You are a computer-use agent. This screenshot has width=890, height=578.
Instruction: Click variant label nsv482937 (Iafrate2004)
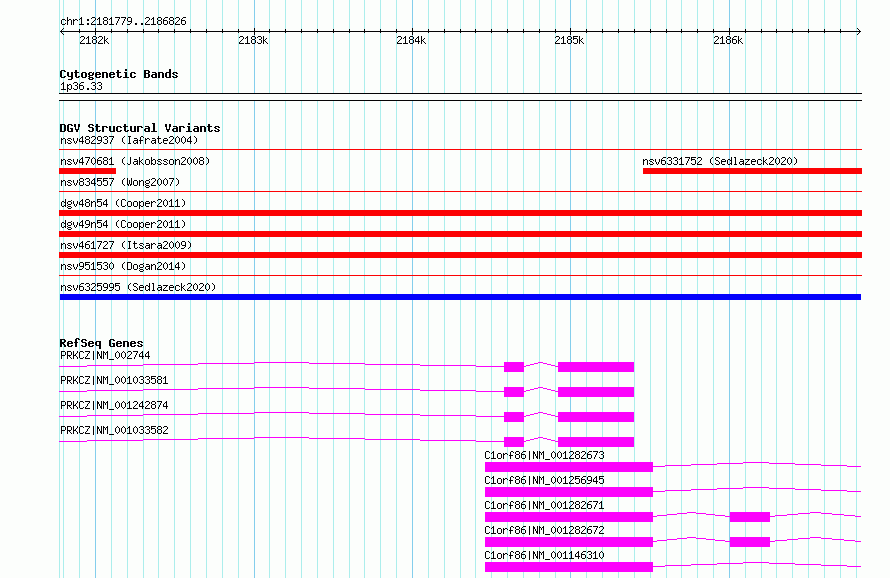pos(129,140)
